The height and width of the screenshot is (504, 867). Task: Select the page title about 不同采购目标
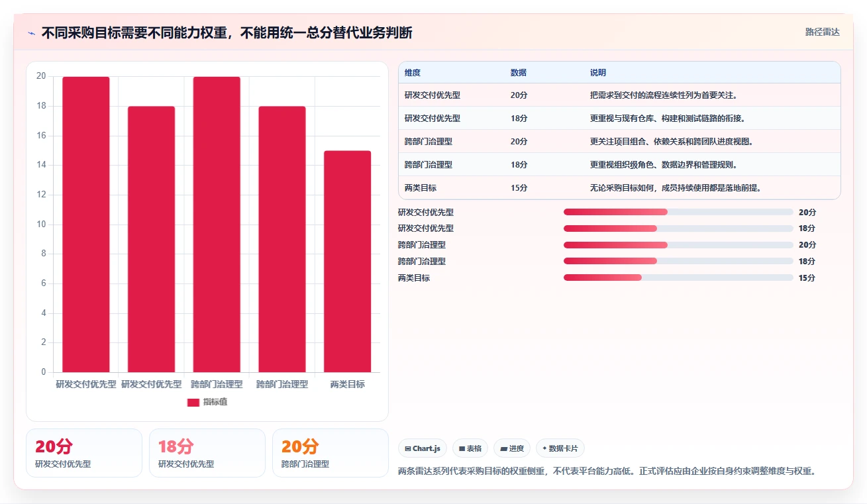click(227, 32)
